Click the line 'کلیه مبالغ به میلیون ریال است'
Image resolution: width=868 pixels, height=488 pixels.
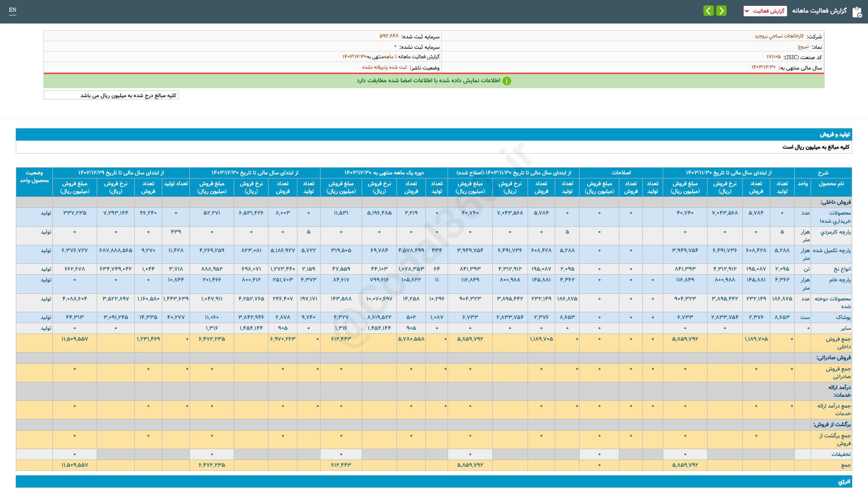pyautogui.click(x=816, y=147)
